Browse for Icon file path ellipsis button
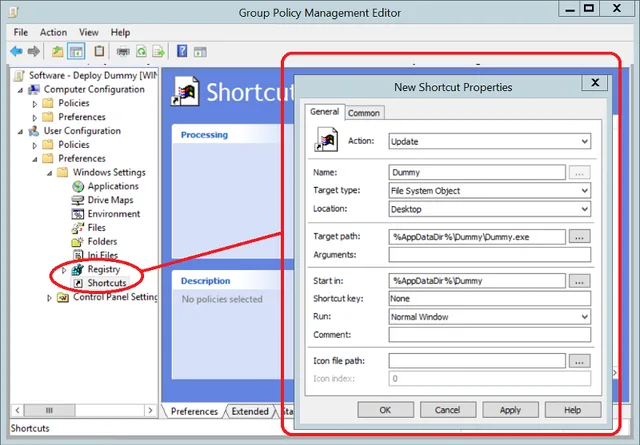 coord(579,361)
